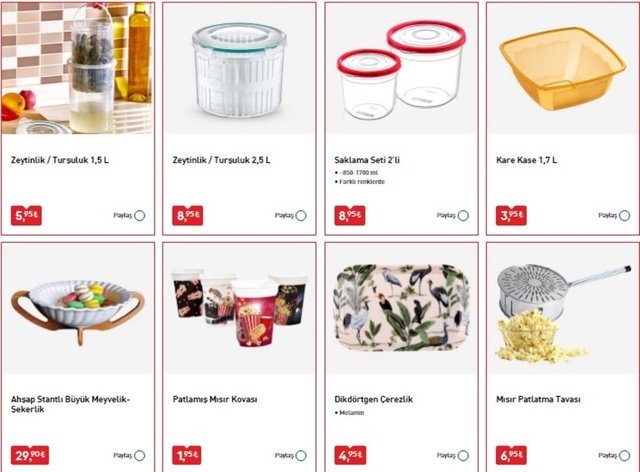Toggle Paylaş circle for Dikdörtgen Çerezlik
640x472 pixels.
point(463,455)
